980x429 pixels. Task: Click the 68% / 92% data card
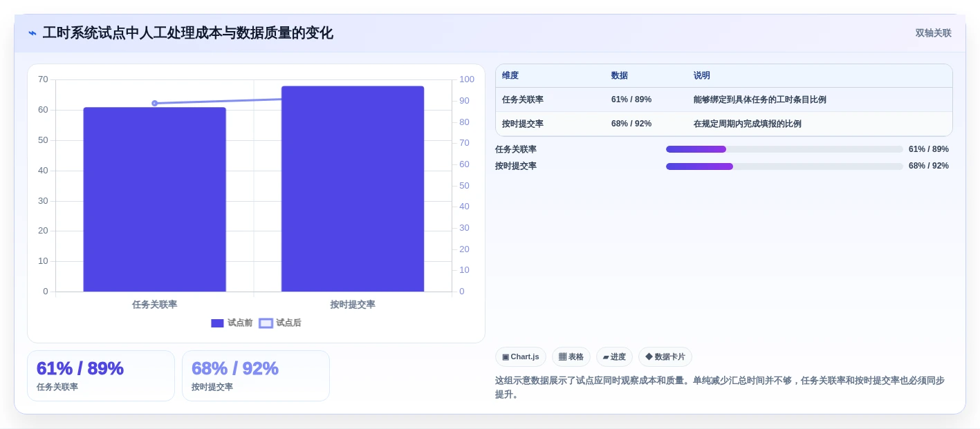[256, 376]
